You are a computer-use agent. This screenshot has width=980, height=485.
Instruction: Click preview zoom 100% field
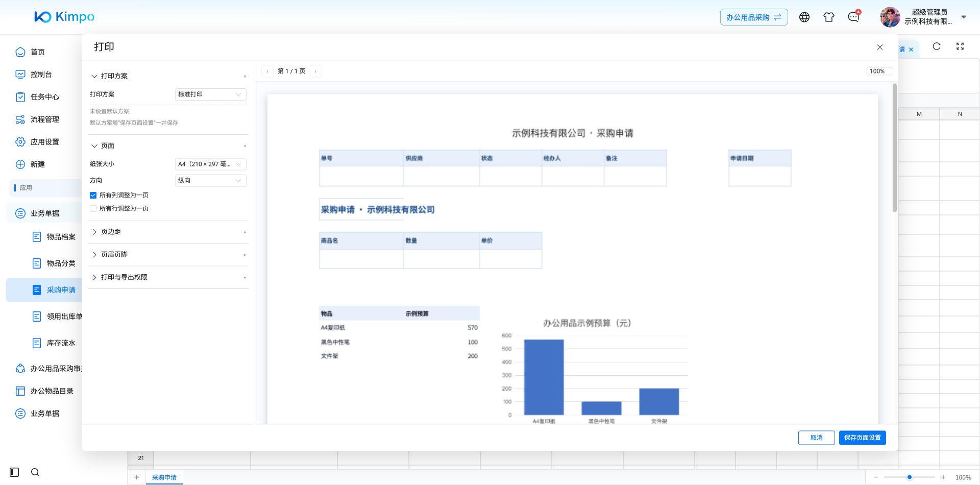click(x=878, y=71)
